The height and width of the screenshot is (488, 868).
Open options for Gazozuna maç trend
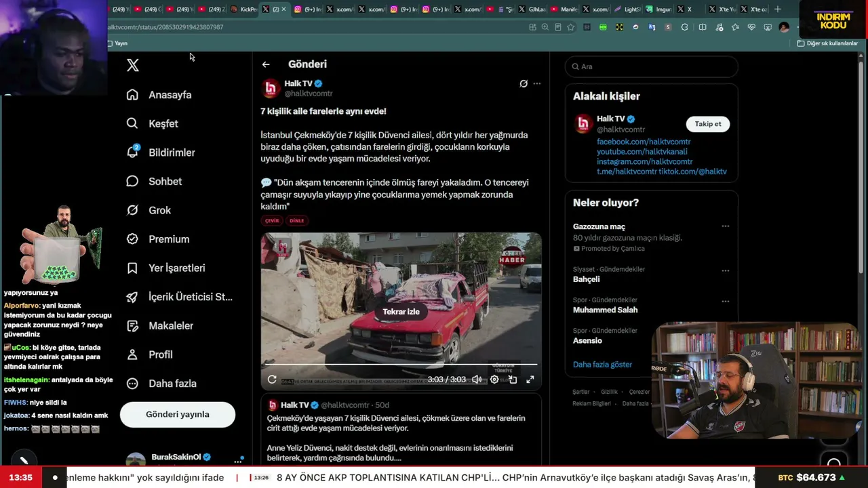coord(726,226)
